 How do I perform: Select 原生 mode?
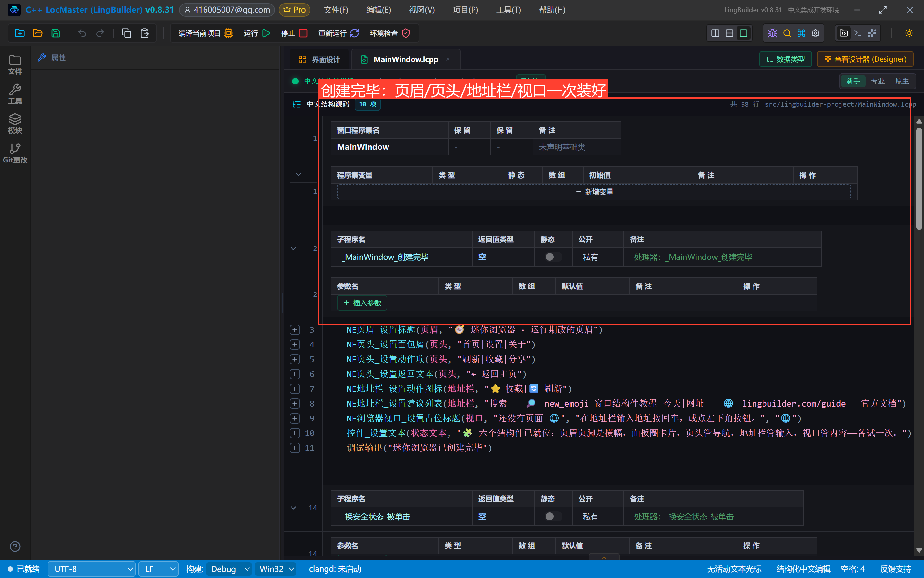tap(902, 81)
